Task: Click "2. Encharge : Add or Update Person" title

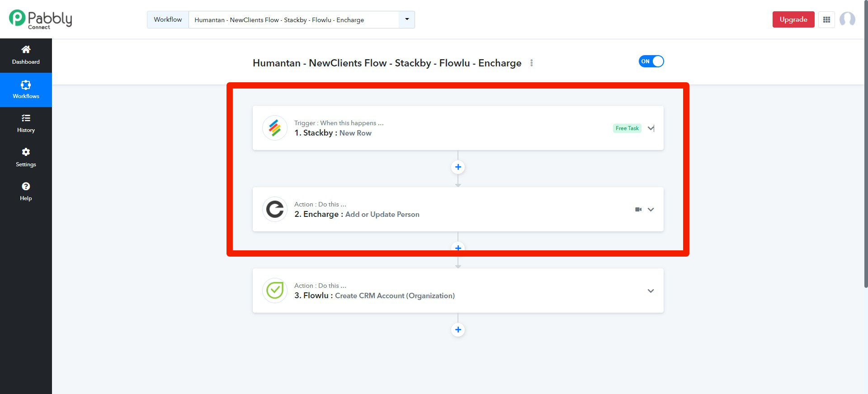Action: click(357, 214)
